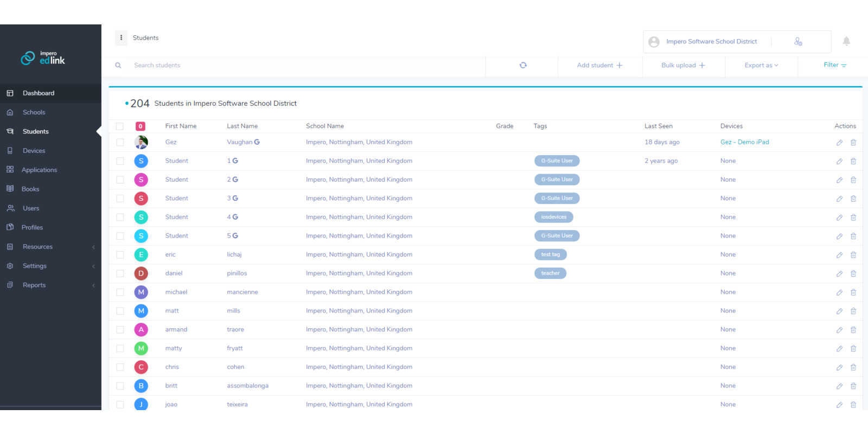Viewport: 868px width, 434px height.
Task: Select daniel pinillos' checkbox
Action: (x=120, y=273)
